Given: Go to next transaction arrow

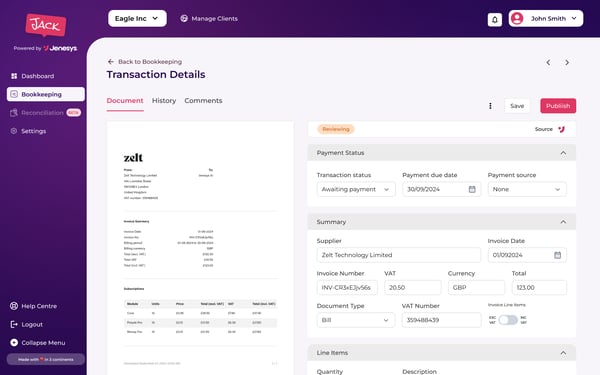Looking at the screenshot, I should pos(567,62).
